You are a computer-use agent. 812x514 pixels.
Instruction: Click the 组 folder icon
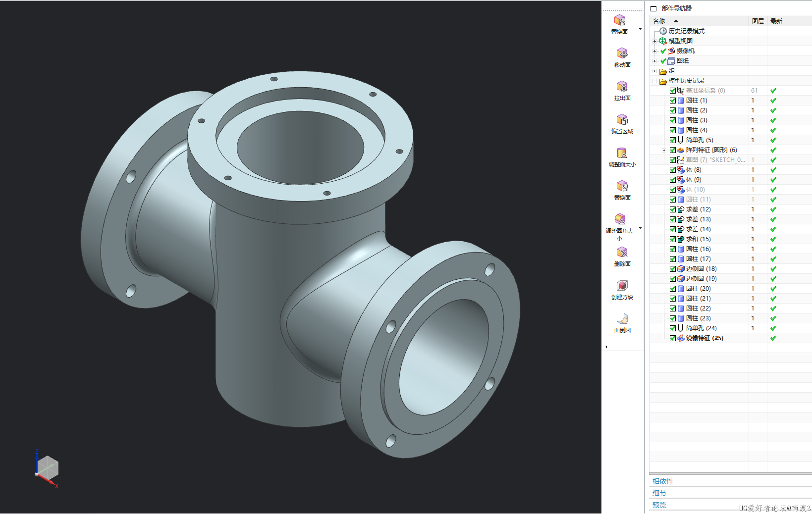click(x=663, y=71)
